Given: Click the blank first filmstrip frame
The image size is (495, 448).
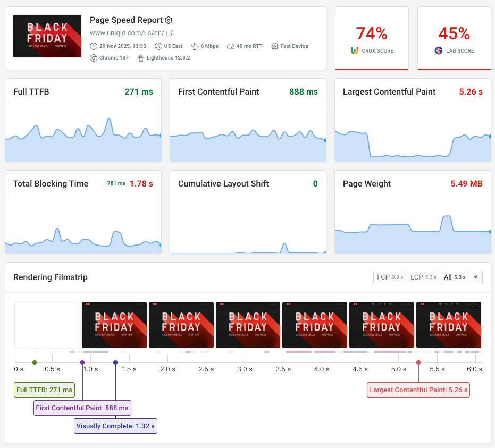Looking at the screenshot, I should click(47, 325).
